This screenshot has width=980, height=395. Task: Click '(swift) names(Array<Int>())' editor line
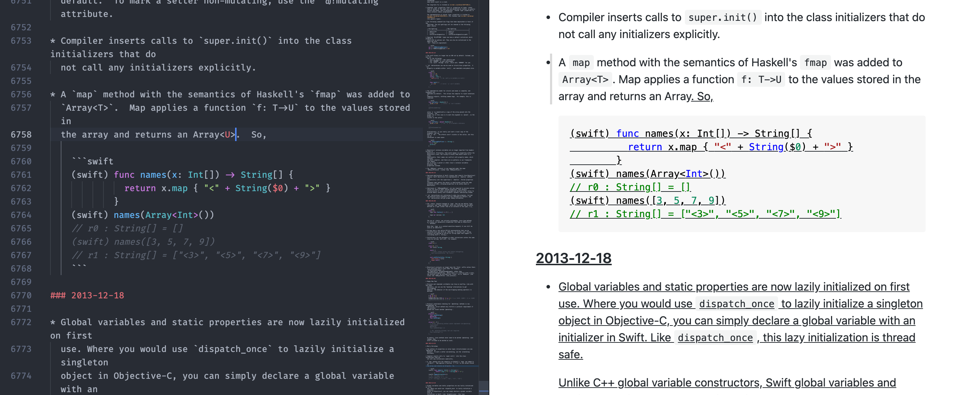click(x=143, y=215)
